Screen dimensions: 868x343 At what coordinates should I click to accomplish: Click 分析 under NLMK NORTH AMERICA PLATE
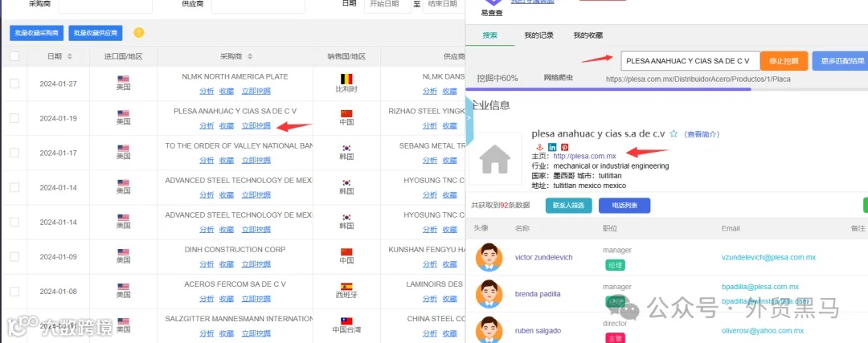pyautogui.click(x=207, y=92)
